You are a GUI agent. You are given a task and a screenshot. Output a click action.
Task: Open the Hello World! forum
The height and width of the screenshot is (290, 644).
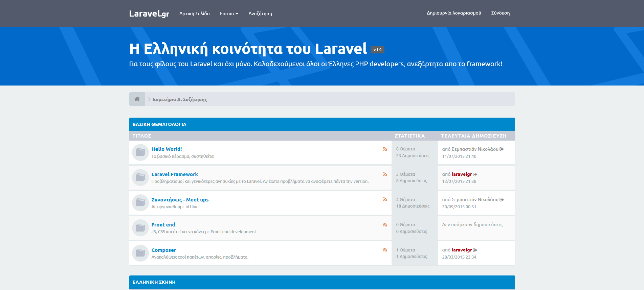click(166, 149)
